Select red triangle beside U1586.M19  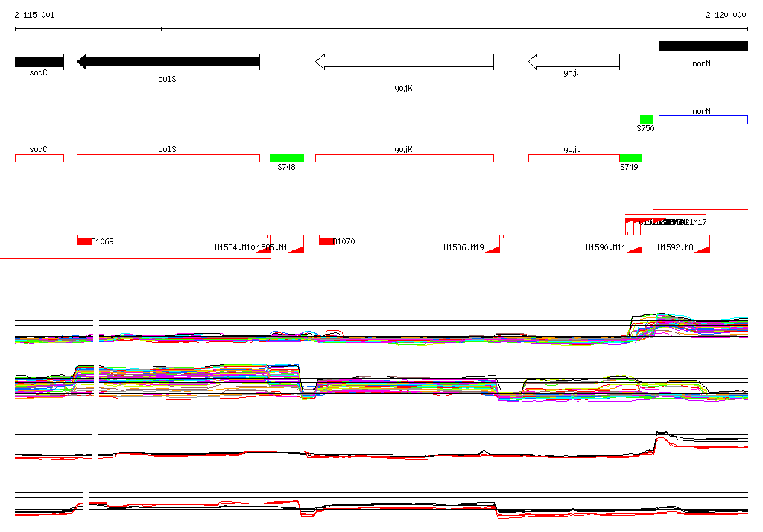pyautogui.click(x=493, y=249)
